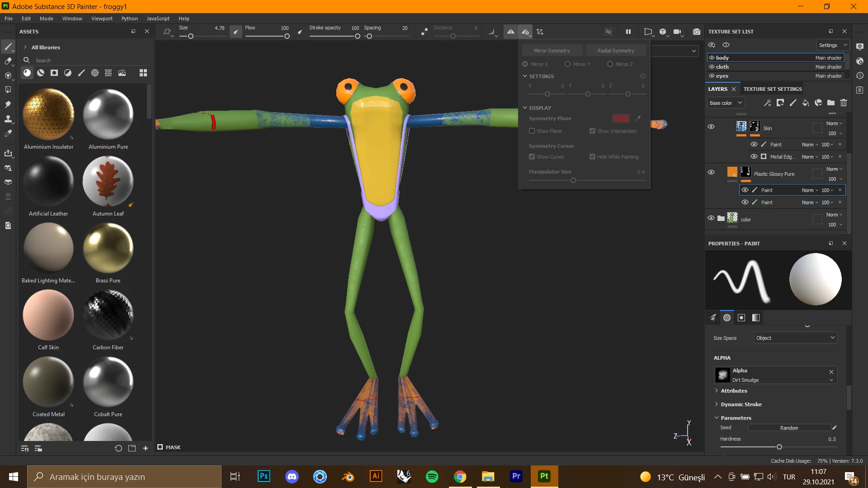Open the Viewport menu
This screenshot has width=868, height=488.
pos(102,19)
